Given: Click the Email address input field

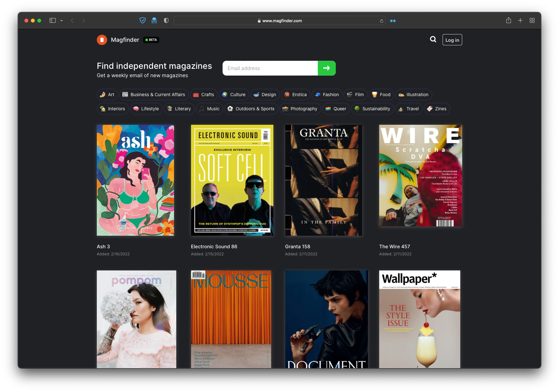Looking at the screenshot, I should point(270,68).
